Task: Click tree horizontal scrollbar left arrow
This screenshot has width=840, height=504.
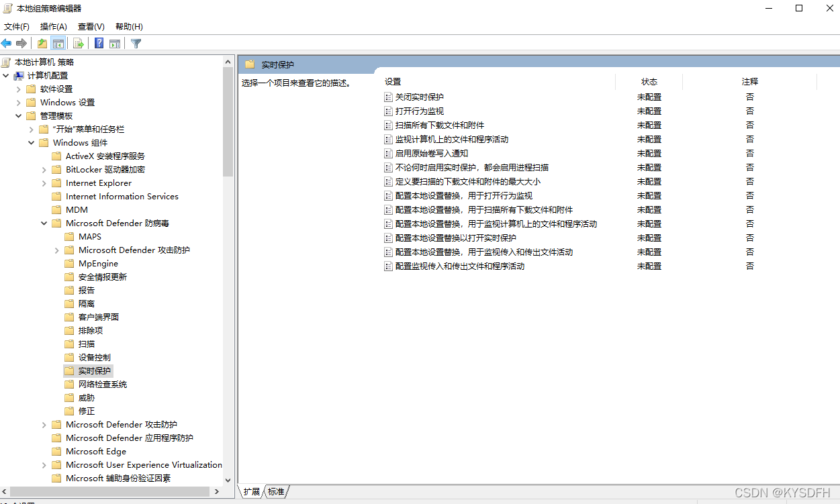Action: (5, 491)
